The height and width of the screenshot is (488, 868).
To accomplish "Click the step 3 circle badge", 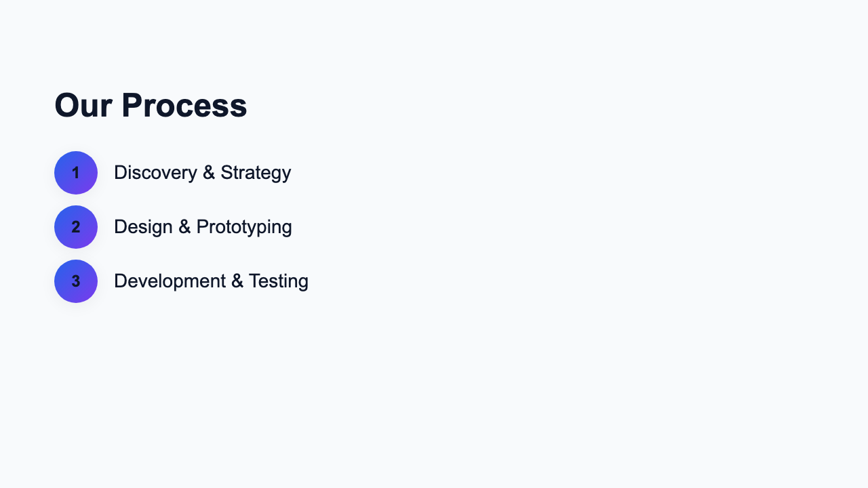I will coord(76,281).
